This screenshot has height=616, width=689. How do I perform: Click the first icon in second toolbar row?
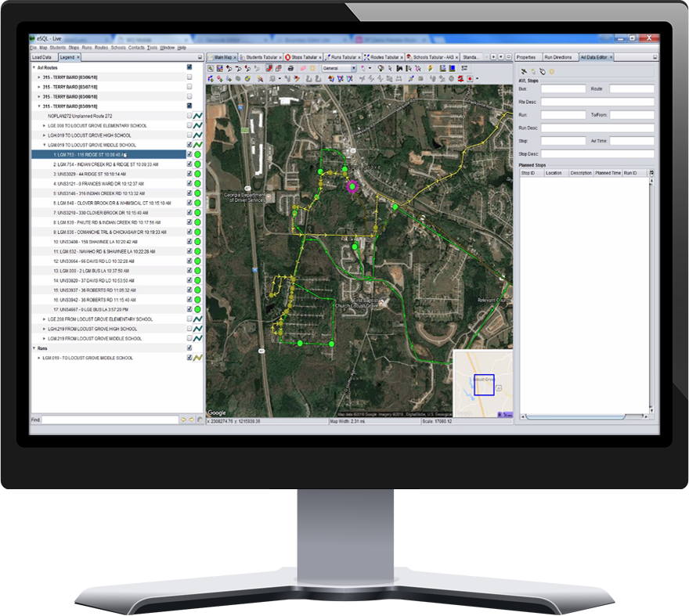click(211, 78)
